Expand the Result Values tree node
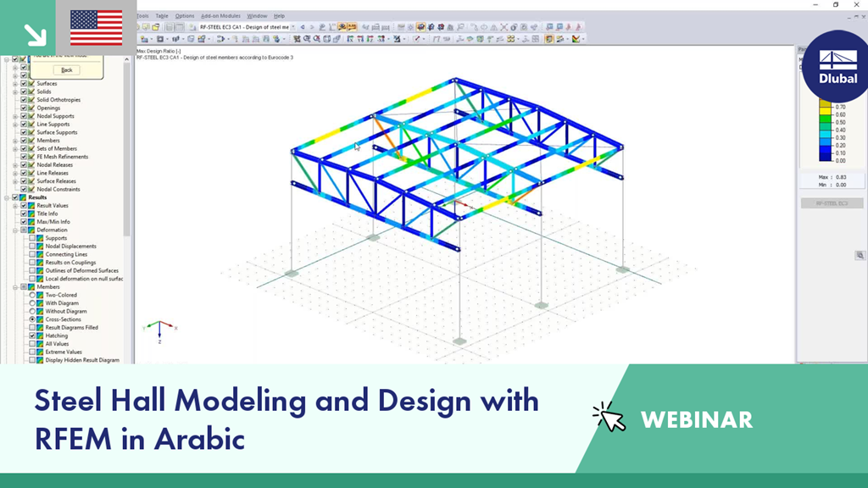Viewport: 868px width, 488px height. point(15,206)
